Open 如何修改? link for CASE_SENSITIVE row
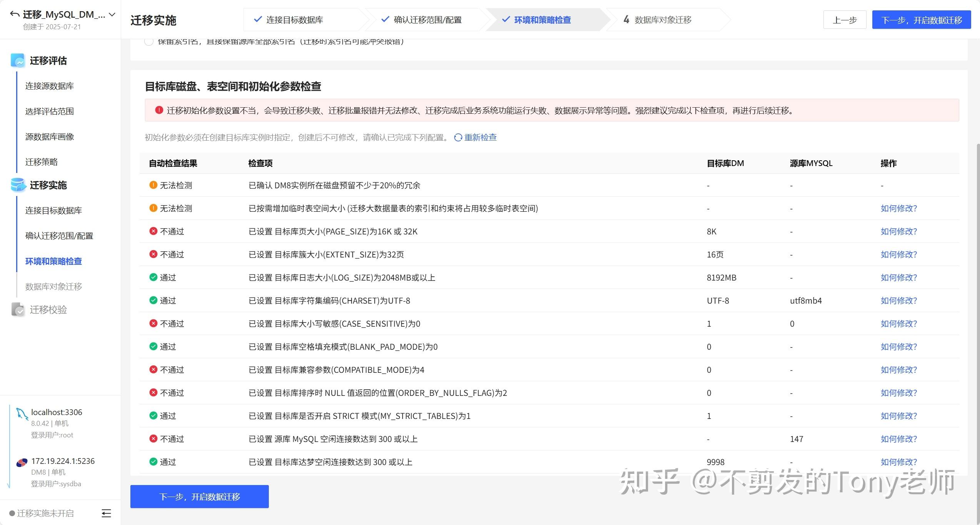The height and width of the screenshot is (525, 980). pyautogui.click(x=898, y=324)
